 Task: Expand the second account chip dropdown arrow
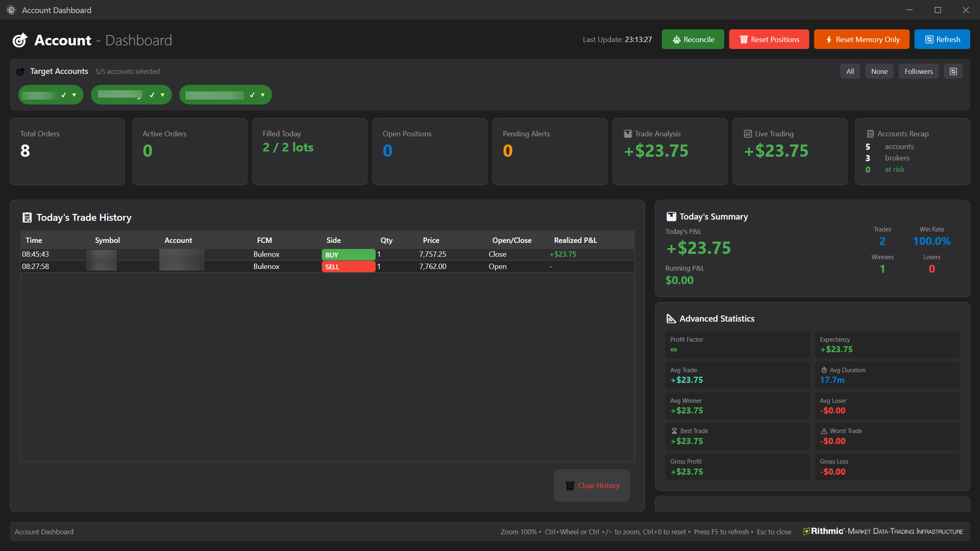163,95
